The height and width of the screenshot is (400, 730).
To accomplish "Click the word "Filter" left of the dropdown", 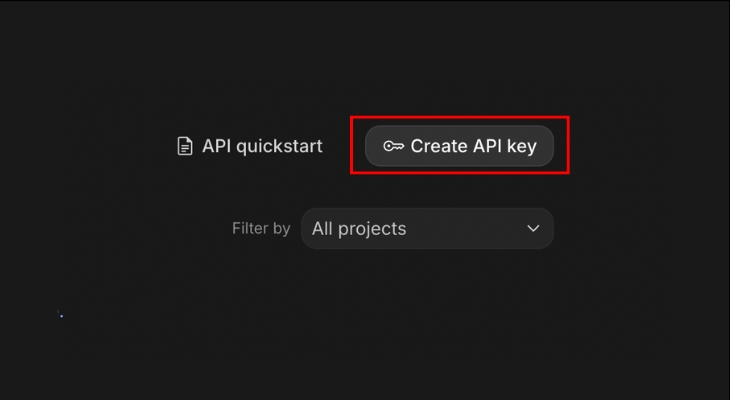I will [249, 228].
